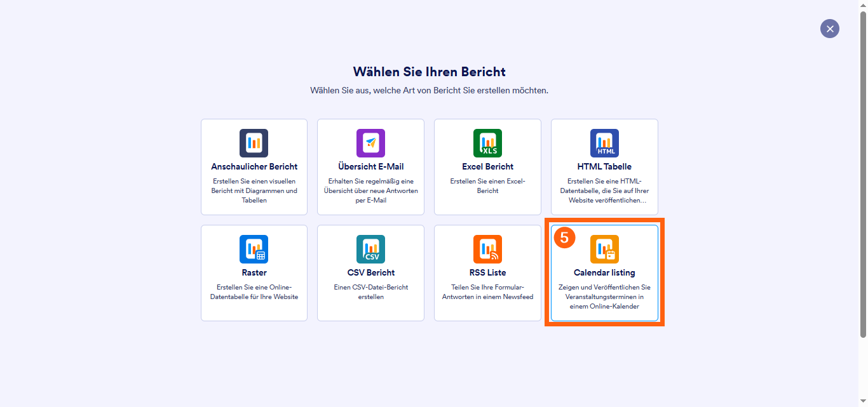The width and height of the screenshot is (868, 407).
Task: Select the 'RSS Liste' card description text
Action: pos(487,292)
